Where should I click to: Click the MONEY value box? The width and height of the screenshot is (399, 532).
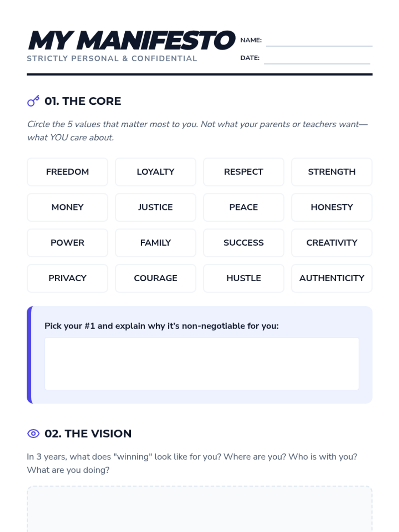point(67,207)
